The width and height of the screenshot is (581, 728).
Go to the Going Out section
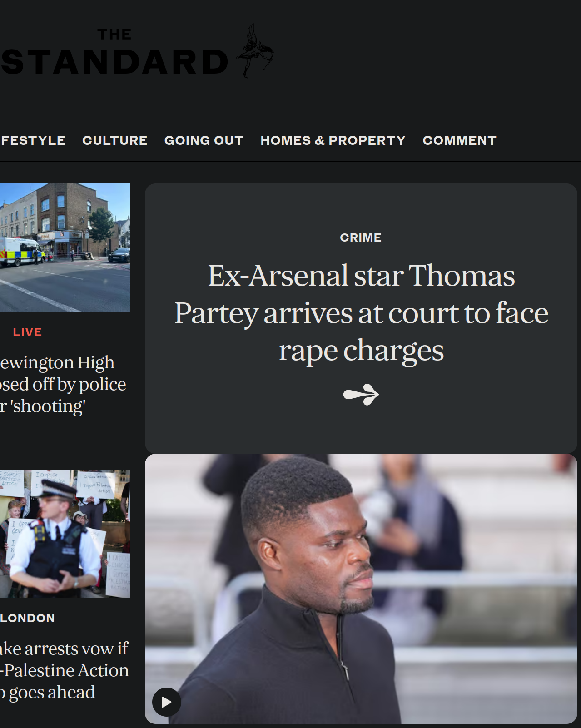tap(204, 140)
